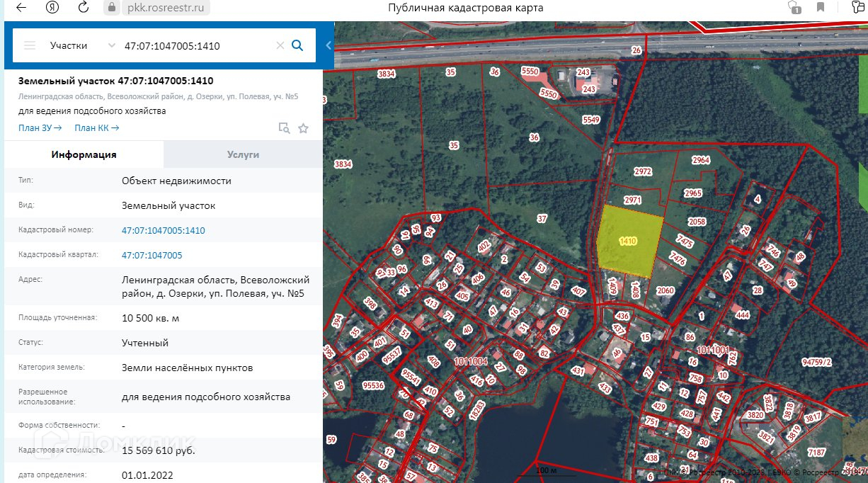
Task: Click parcel label 3820 on map
Action: [755, 415]
